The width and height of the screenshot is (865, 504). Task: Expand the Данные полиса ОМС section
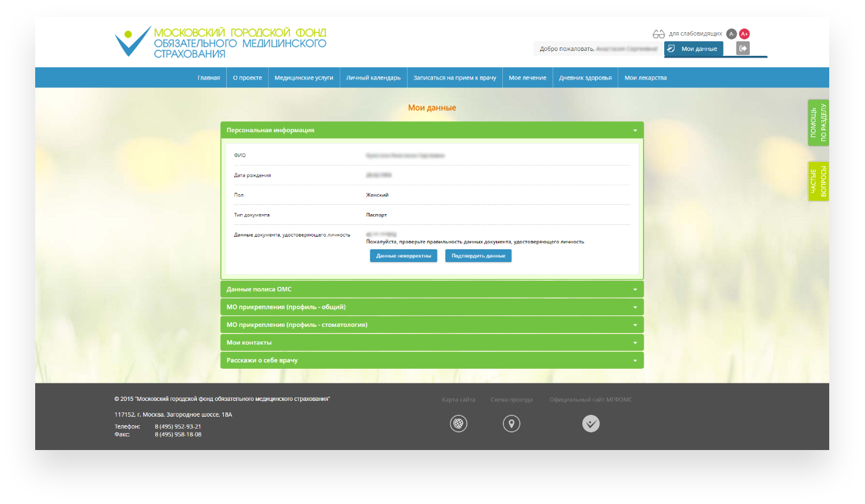(x=431, y=289)
